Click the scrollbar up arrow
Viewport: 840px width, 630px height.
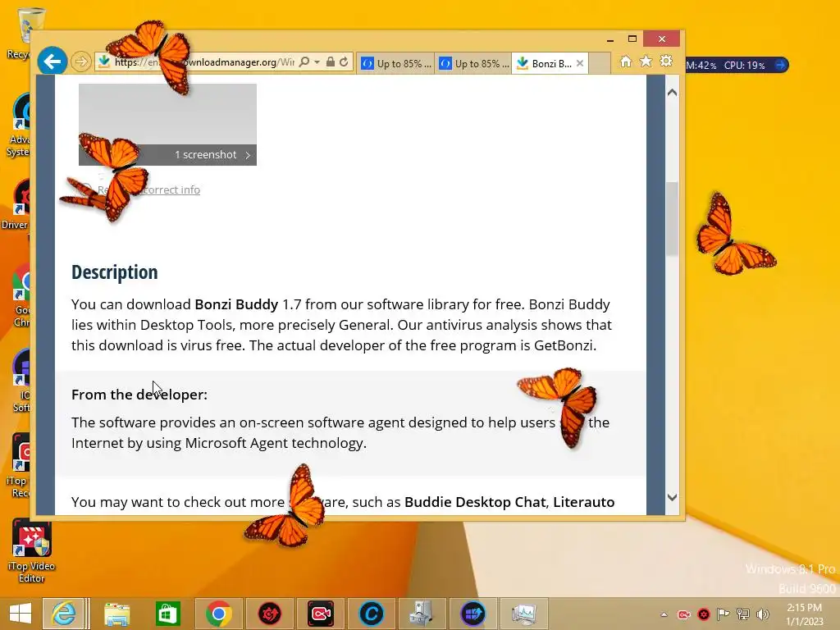point(673,92)
